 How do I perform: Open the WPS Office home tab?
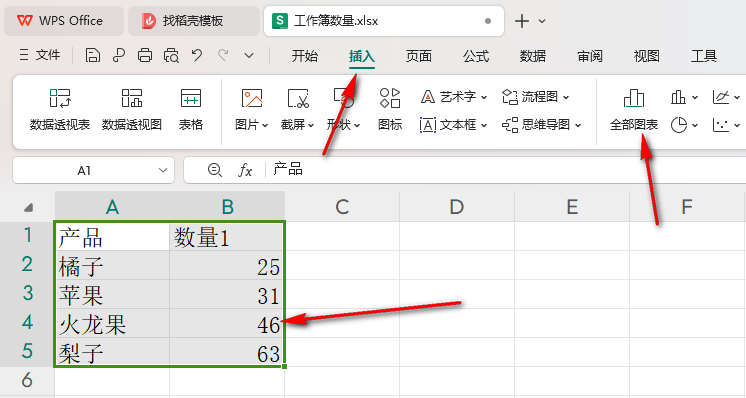(x=64, y=21)
